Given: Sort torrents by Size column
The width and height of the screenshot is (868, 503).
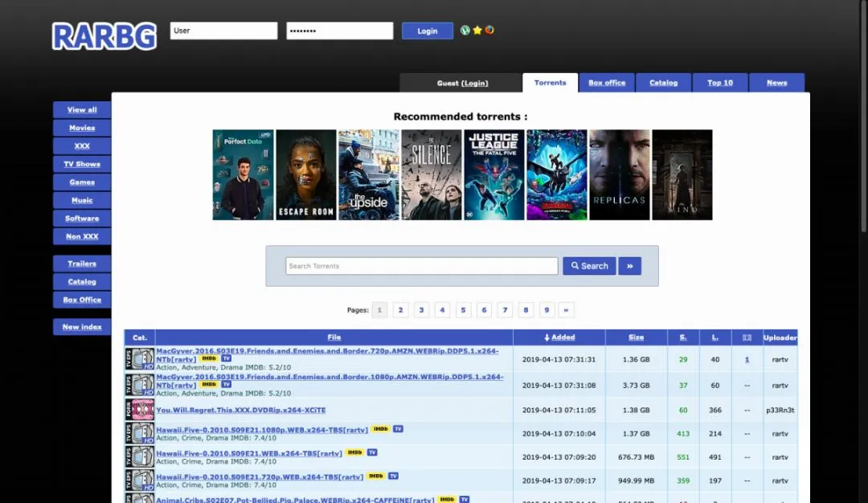Looking at the screenshot, I should tap(636, 337).
